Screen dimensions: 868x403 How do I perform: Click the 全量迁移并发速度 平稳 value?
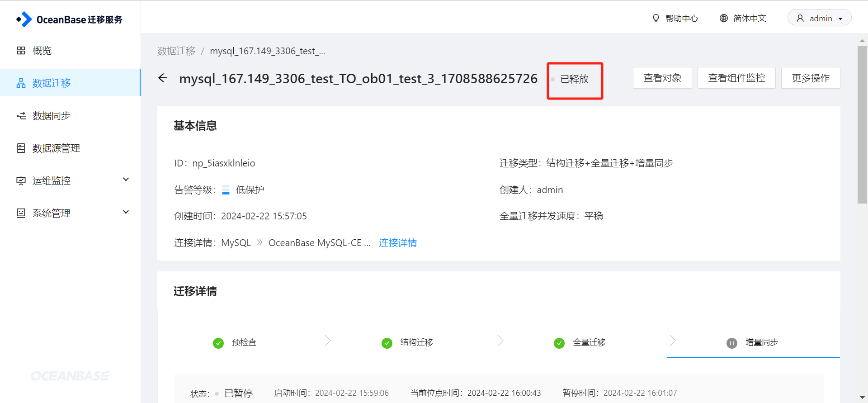click(x=594, y=216)
